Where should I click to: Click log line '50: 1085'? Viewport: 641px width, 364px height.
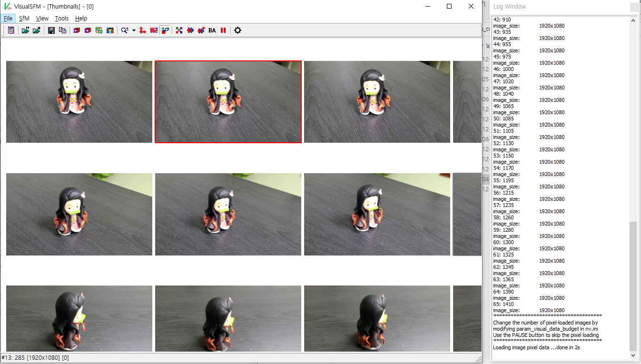click(x=503, y=118)
